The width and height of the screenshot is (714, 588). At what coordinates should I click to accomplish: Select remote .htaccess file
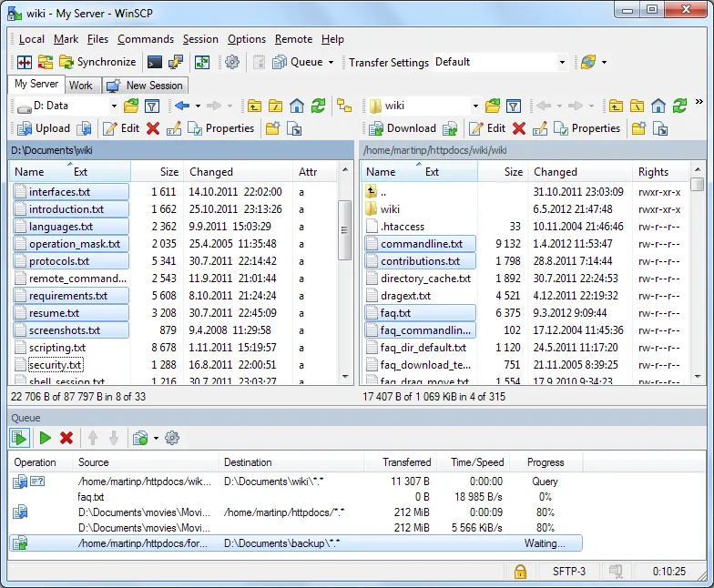tap(403, 228)
